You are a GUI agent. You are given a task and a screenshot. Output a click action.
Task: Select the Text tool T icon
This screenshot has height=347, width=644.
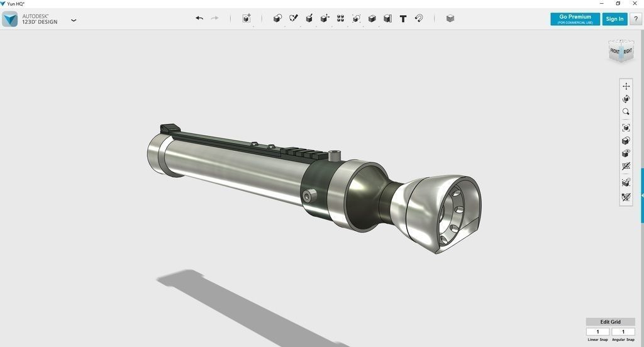pyautogui.click(x=403, y=18)
